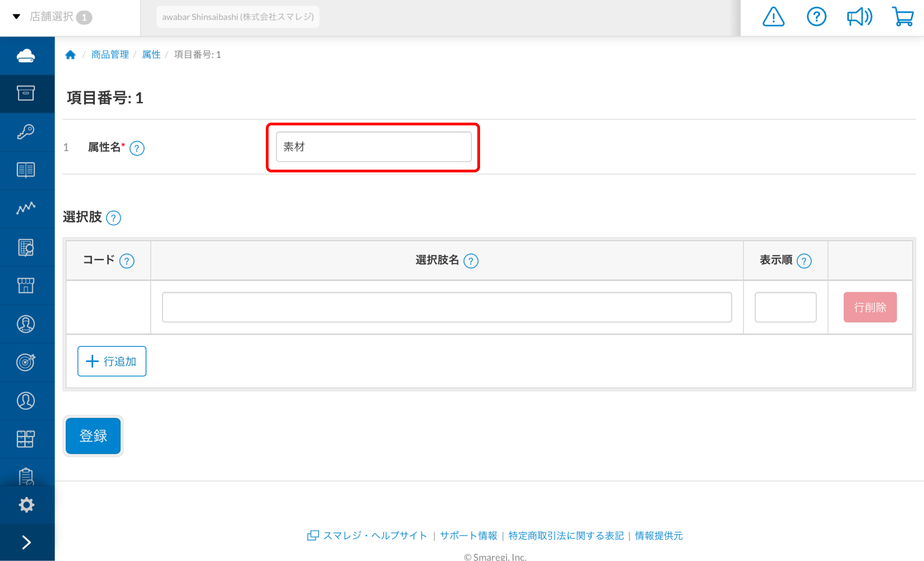Add a row with 行追加 button
The height and width of the screenshot is (561, 924).
coord(112,361)
